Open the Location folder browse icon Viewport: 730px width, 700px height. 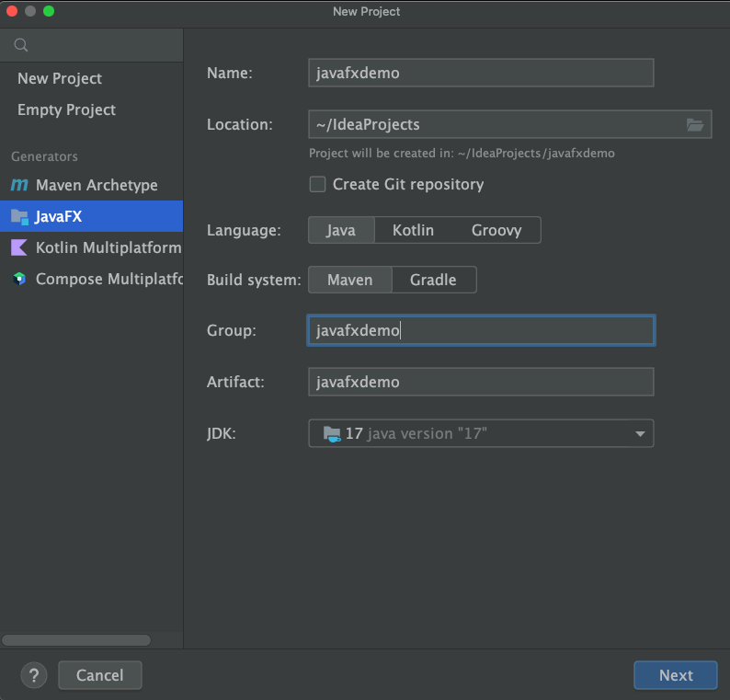pyautogui.click(x=695, y=124)
